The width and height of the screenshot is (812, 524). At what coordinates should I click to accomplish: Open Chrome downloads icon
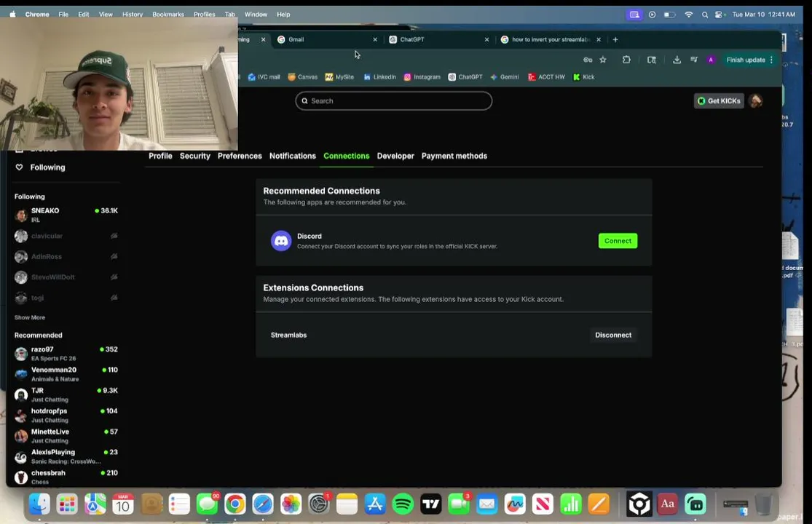[x=677, y=60]
